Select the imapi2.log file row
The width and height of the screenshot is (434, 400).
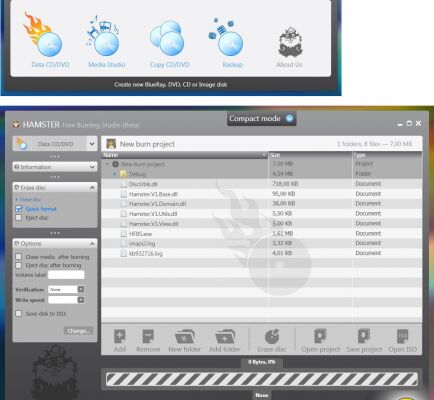coord(262,243)
